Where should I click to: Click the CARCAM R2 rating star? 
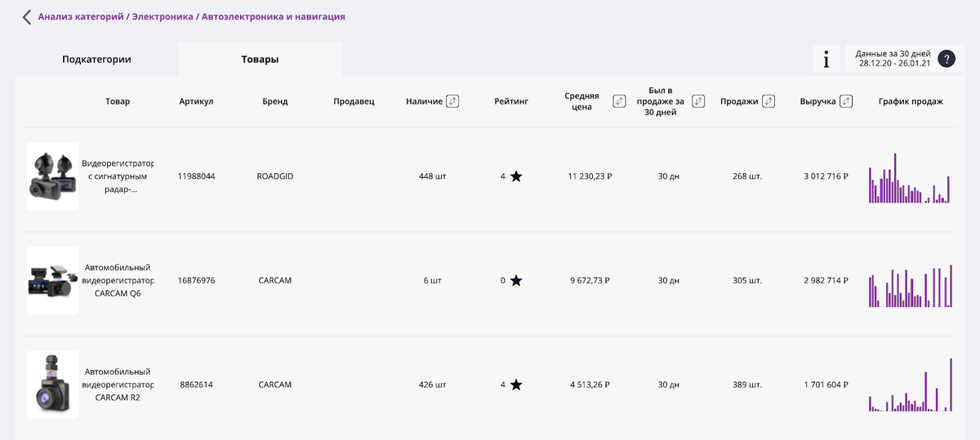pyautogui.click(x=516, y=384)
